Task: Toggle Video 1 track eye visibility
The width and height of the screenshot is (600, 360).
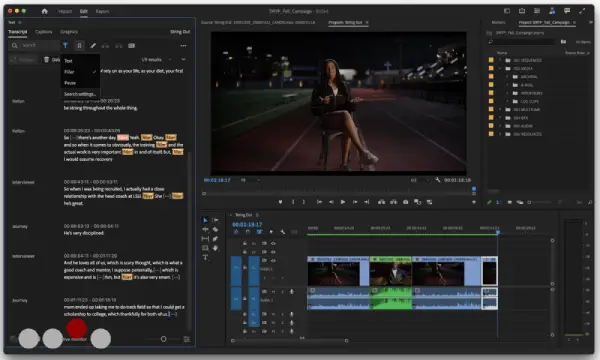Action: (273, 261)
